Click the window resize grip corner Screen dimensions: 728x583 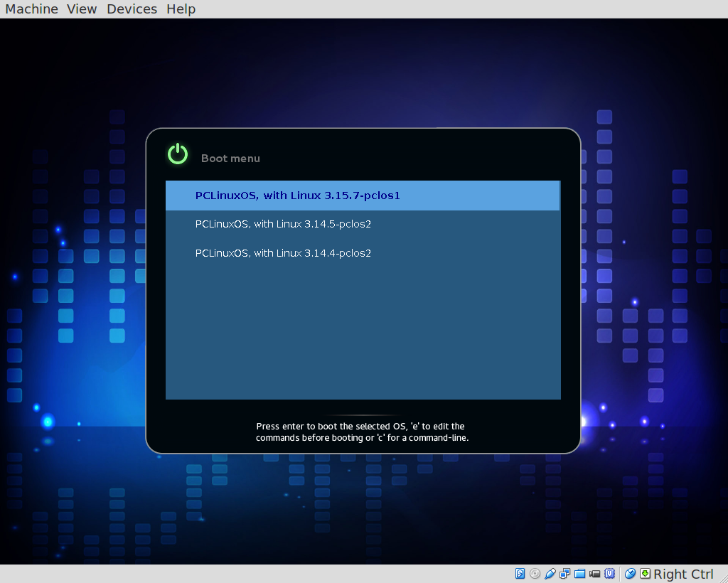pyautogui.click(x=723, y=578)
